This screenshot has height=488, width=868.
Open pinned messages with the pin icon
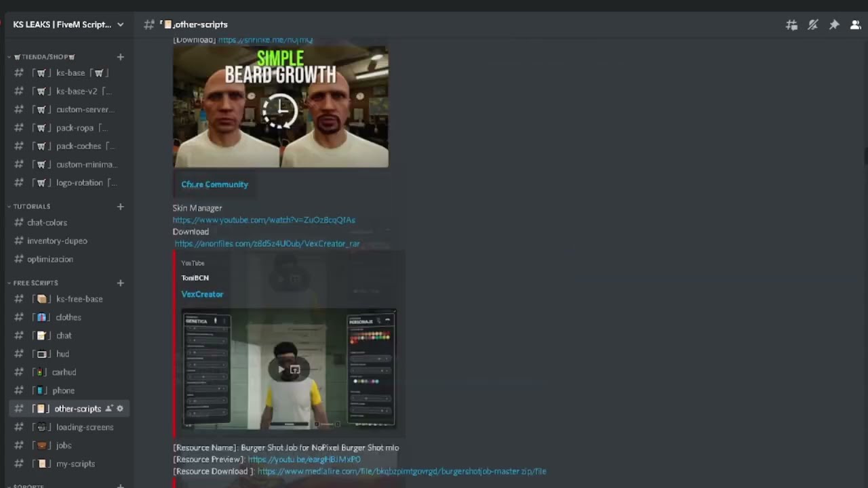(834, 25)
